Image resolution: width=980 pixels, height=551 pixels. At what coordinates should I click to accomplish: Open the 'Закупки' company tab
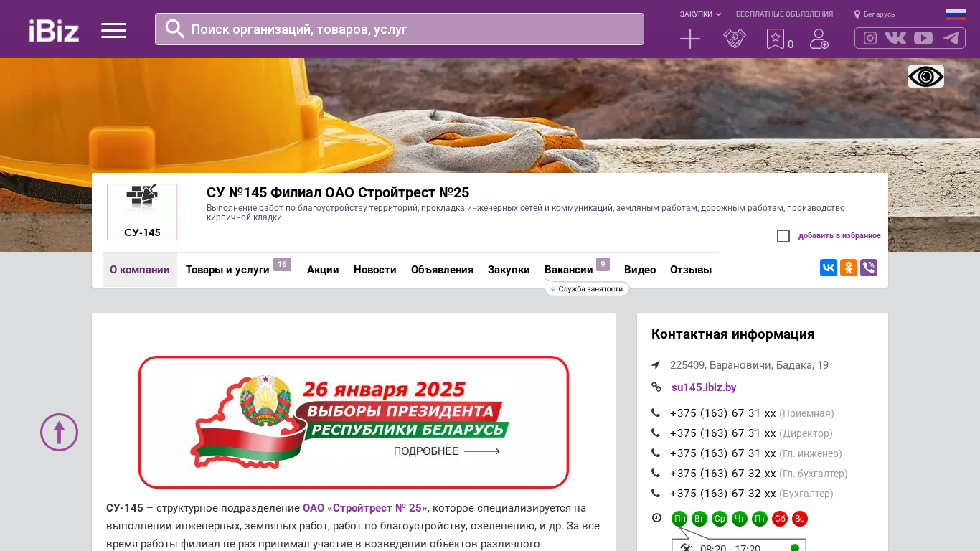[509, 270]
